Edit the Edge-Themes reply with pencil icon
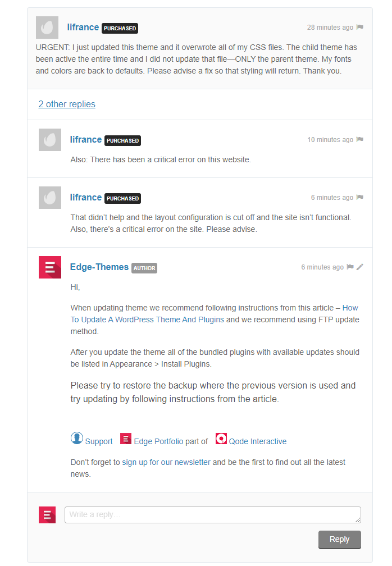Screen dimensions: 392x566 [359, 267]
